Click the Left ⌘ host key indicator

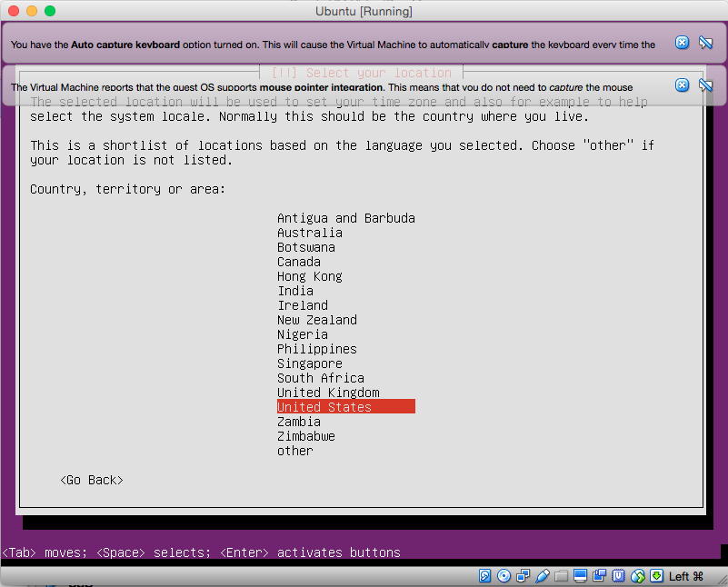pos(686,576)
